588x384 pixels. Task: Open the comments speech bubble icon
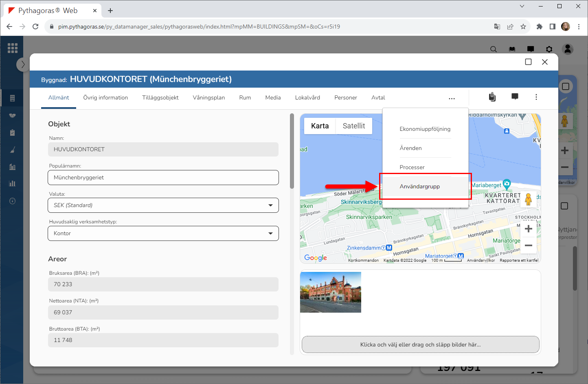tap(515, 97)
